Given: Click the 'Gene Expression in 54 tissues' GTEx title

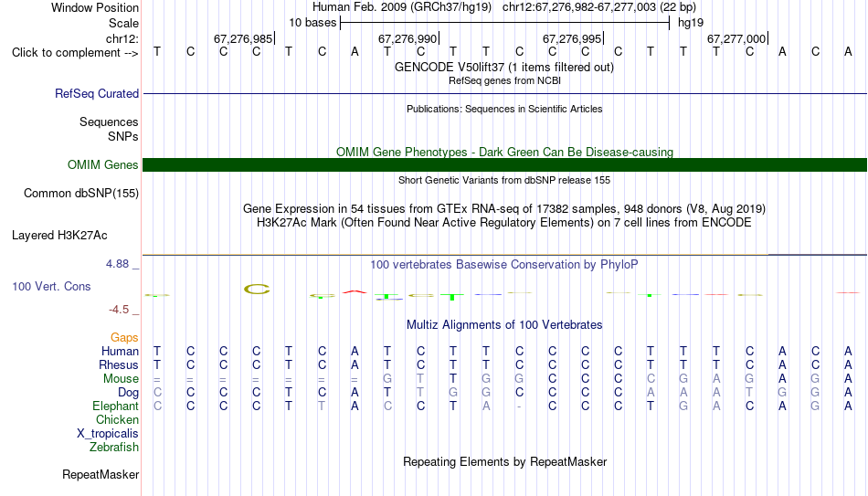Looking at the screenshot, I should pyautogui.click(x=504, y=208).
